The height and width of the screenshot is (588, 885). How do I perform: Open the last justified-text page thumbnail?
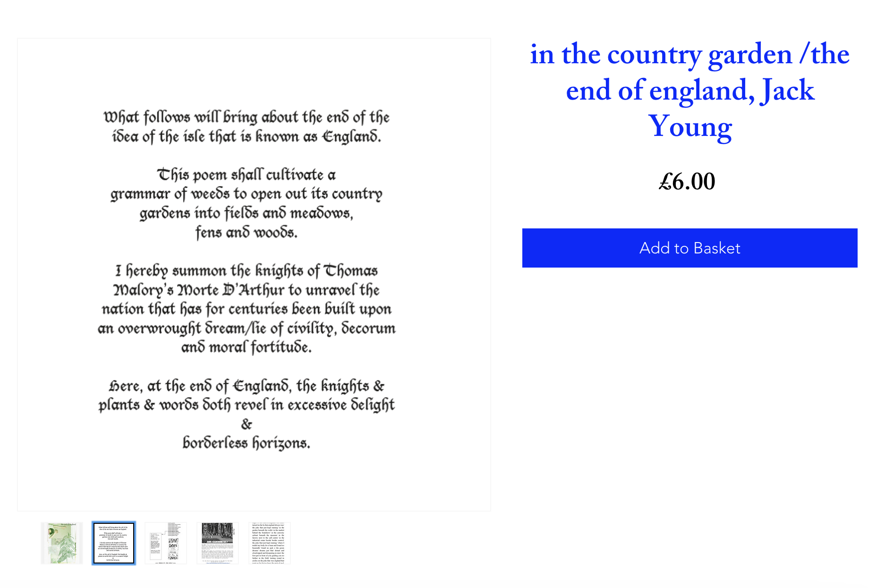point(269,543)
